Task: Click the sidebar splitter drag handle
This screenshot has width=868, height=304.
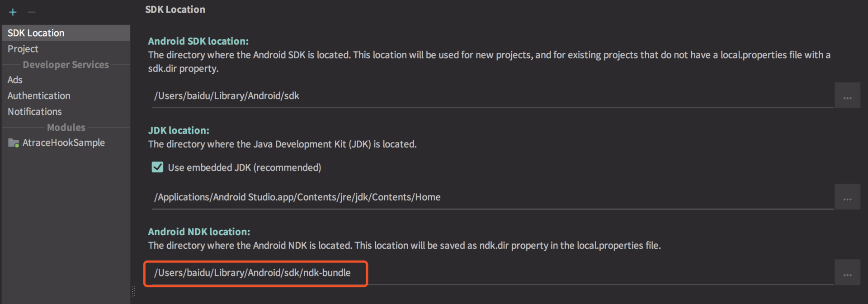Action: point(133,291)
